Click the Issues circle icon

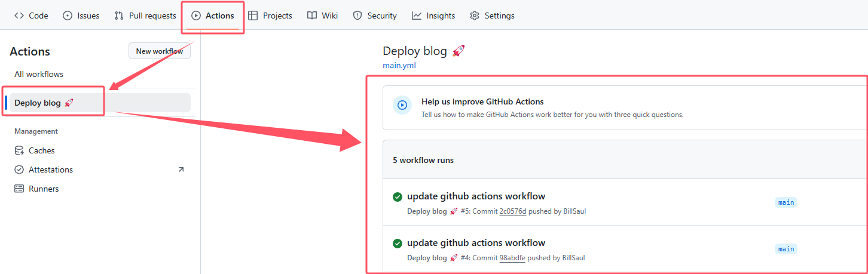pyautogui.click(x=68, y=16)
